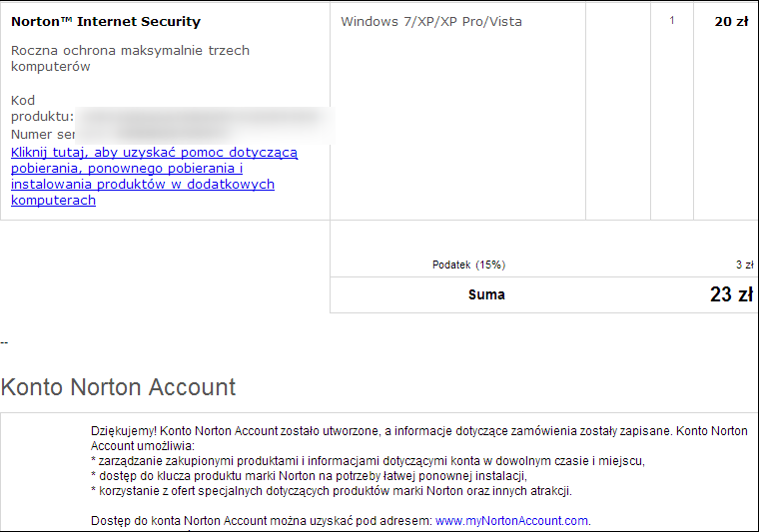This screenshot has height=532, width=759.
Task: Click the Suma total label
Action: coord(486,294)
